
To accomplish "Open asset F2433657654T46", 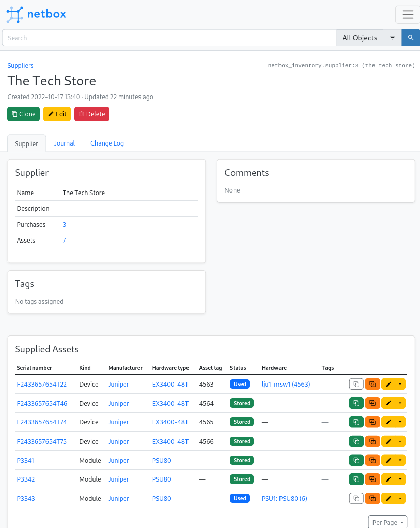I will pyautogui.click(x=42, y=403).
